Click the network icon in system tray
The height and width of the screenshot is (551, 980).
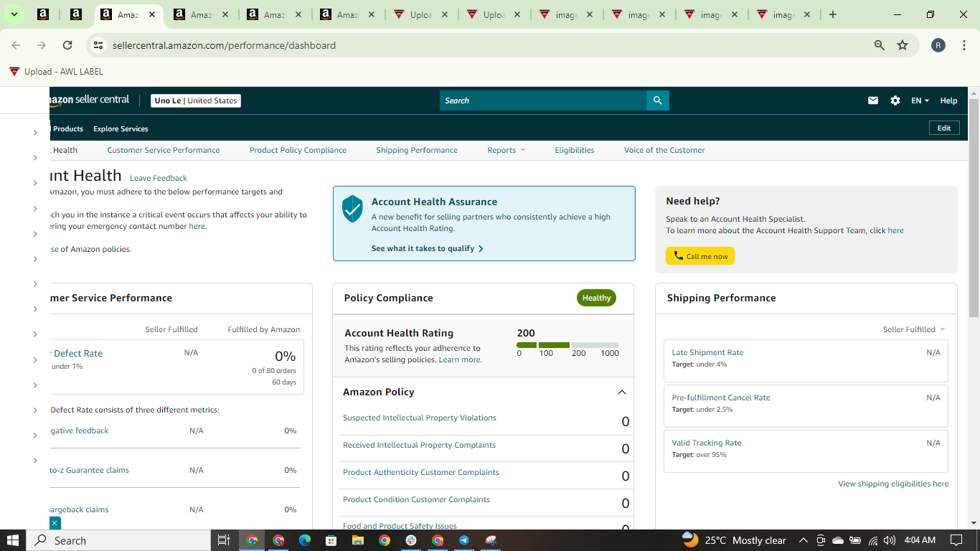pos(873,540)
